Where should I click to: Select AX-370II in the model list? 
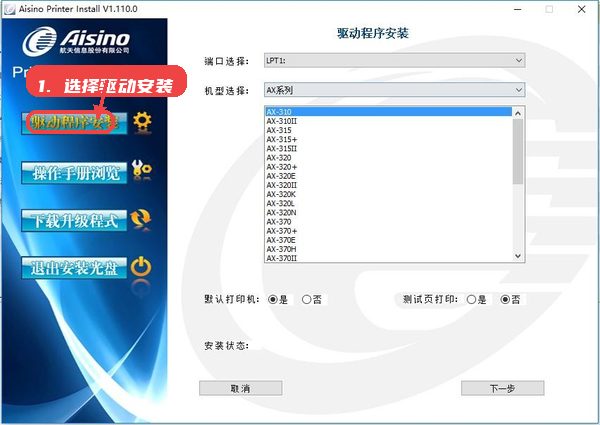(388, 258)
